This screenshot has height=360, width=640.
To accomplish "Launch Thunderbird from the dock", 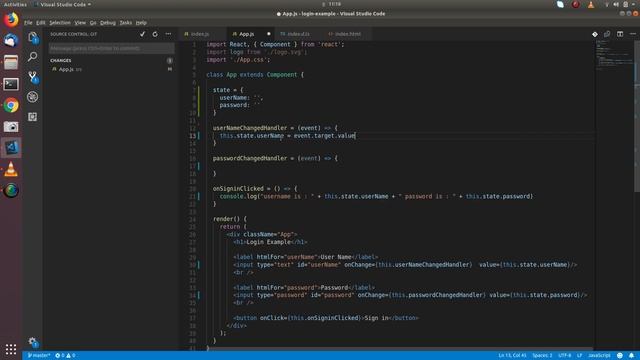I will tap(11, 40).
